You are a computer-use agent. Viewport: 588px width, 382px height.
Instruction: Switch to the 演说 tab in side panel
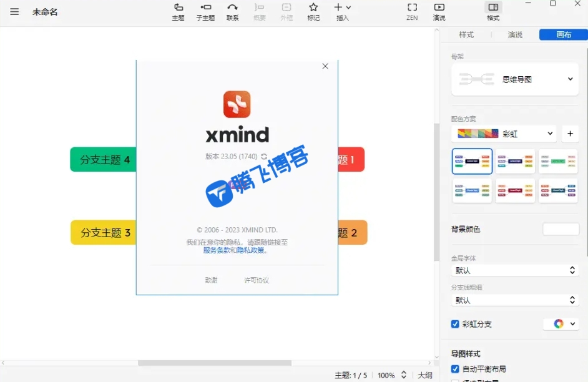[x=514, y=35]
